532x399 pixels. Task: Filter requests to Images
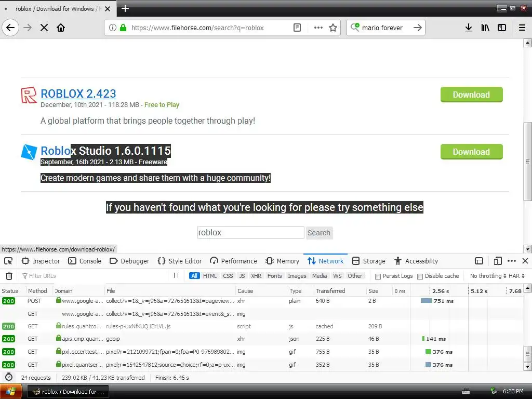tap(297, 276)
